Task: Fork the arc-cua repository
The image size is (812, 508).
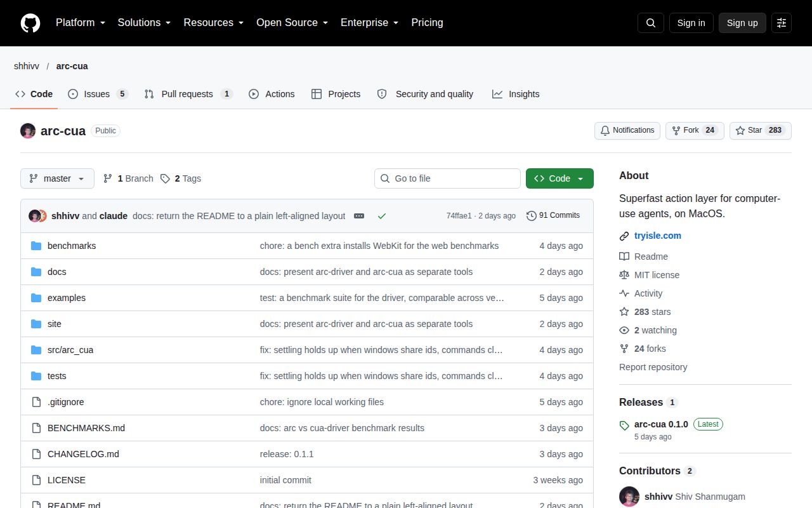Action: pyautogui.click(x=695, y=131)
